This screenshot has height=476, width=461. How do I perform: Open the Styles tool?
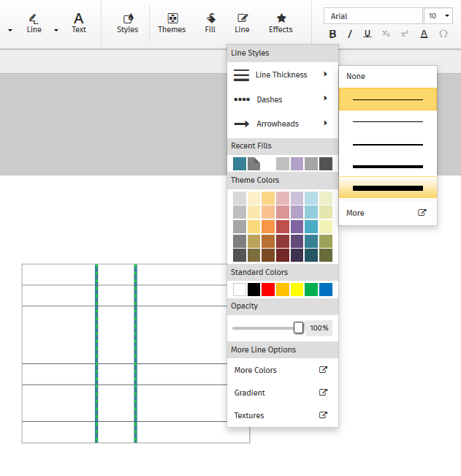tap(127, 23)
